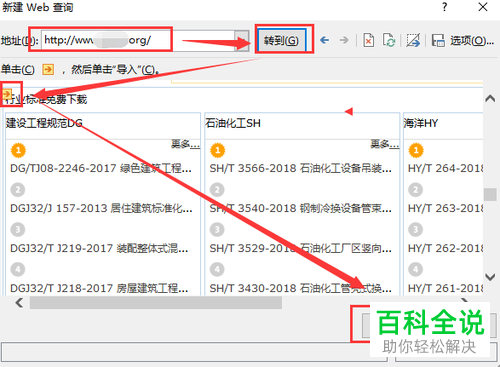The height and width of the screenshot is (367, 500).
Task: Click gray number 3 badge in 石油化工SH
Action: [217, 230]
